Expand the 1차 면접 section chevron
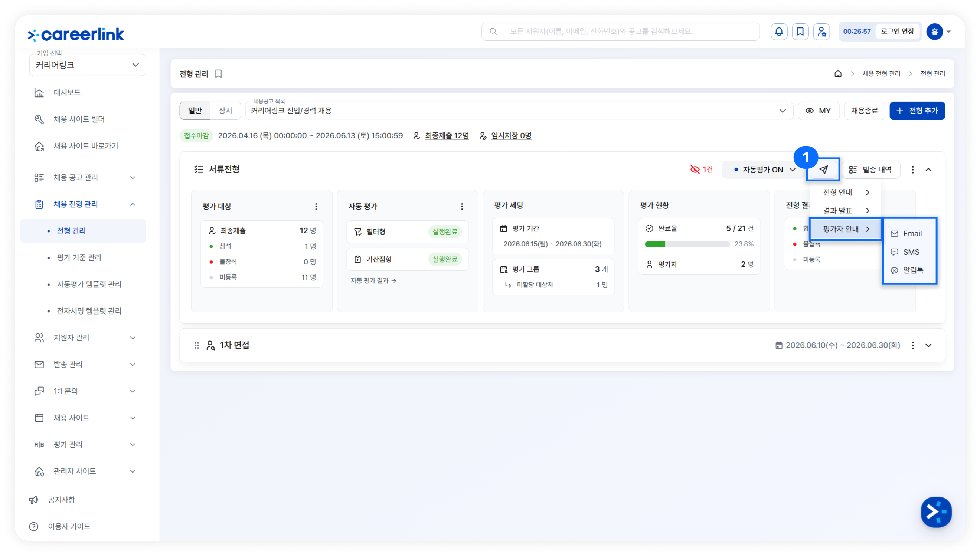This screenshot has height=556, width=980. pyautogui.click(x=928, y=345)
